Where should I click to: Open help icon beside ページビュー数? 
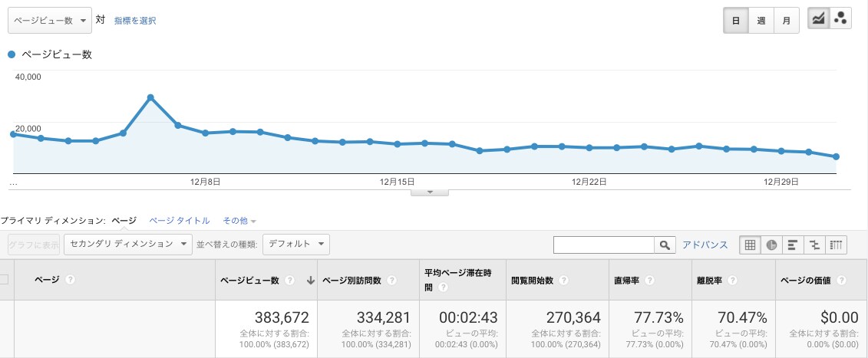pos(289,281)
